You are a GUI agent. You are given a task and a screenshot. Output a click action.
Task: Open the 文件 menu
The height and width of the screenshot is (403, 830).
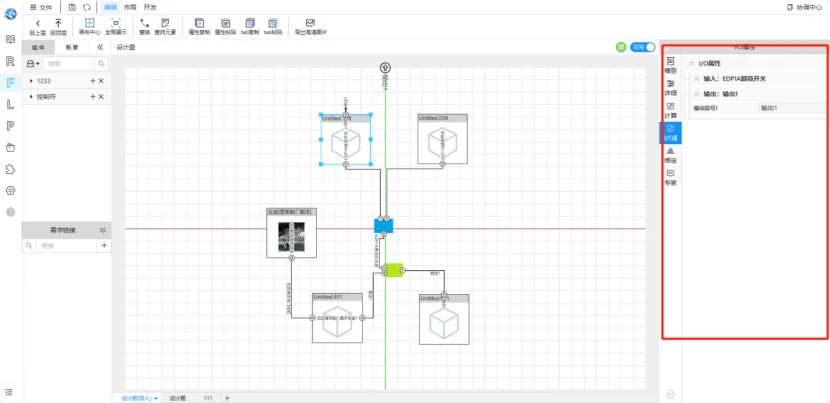click(x=41, y=7)
